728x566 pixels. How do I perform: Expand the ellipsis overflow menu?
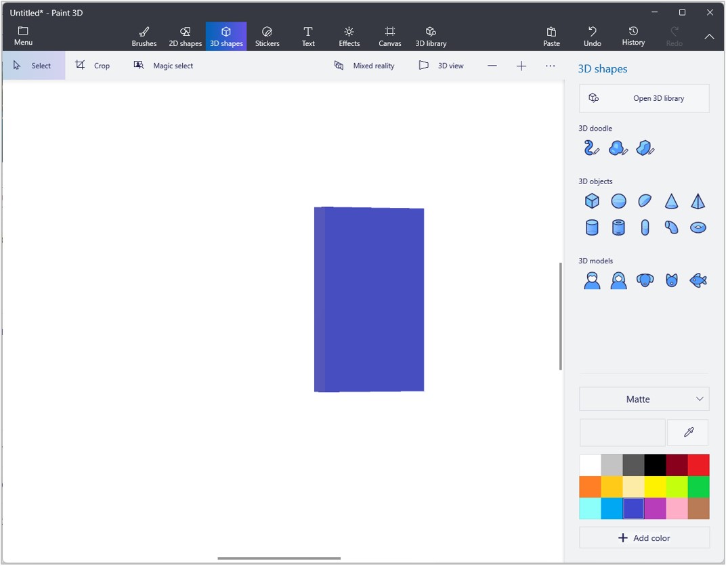(x=550, y=65)
